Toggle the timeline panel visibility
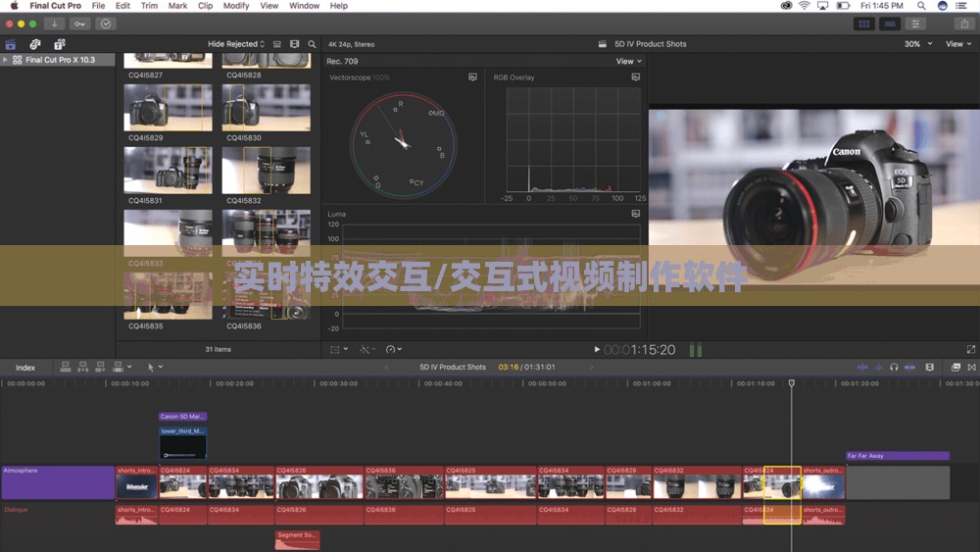This screenshot has width=980, height=552. (x=890, y=24)
